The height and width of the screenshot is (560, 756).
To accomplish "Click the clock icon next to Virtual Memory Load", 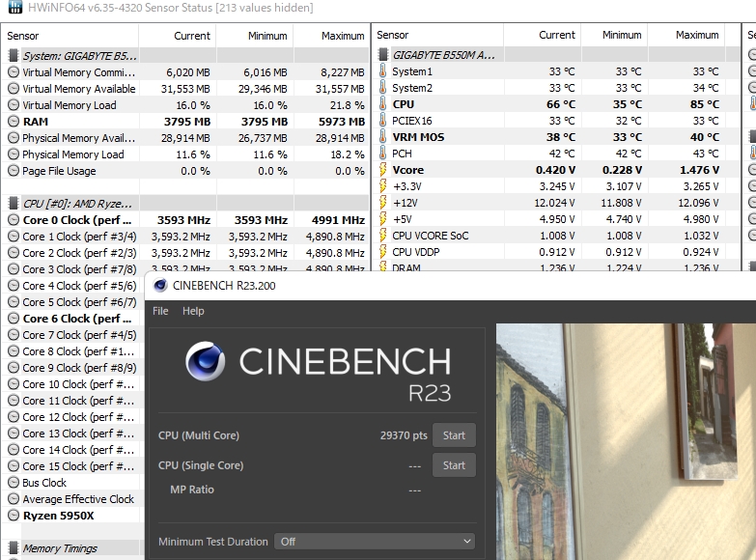I will [x=14, y=104].
